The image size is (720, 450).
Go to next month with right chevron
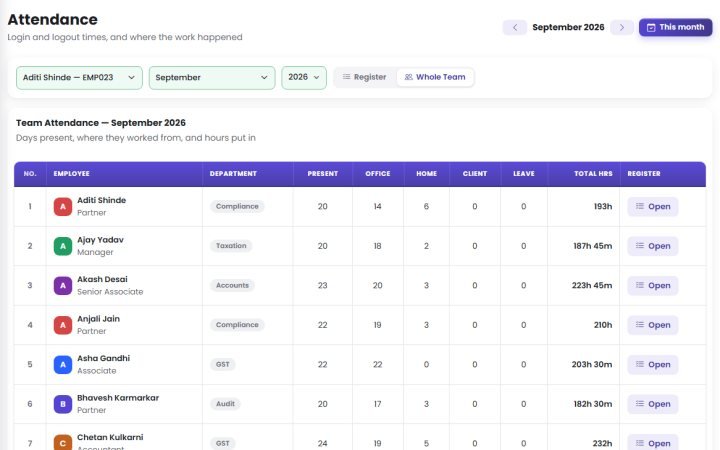[622, 28]
